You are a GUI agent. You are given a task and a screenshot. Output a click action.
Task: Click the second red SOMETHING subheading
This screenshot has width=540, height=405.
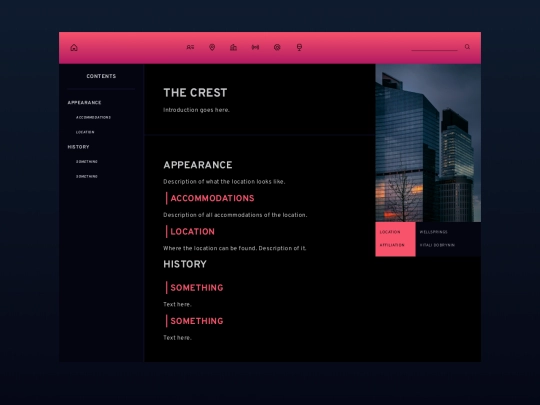(197, 321)
